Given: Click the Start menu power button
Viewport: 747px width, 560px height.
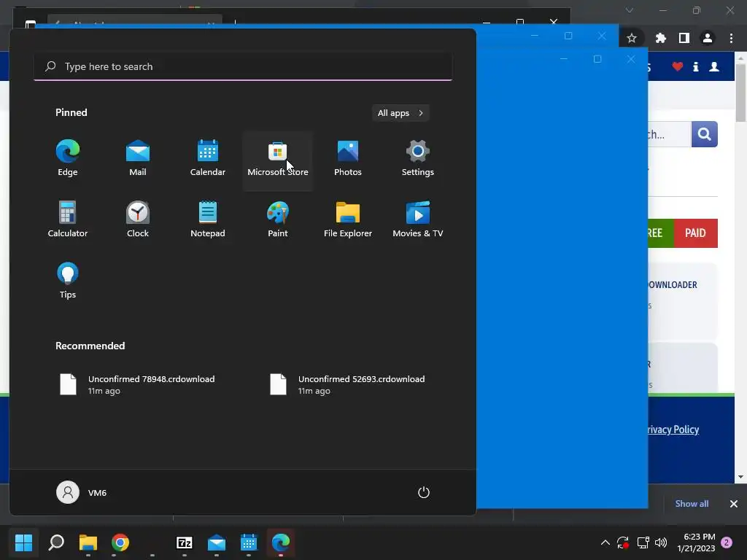Looking at the screenshot, I should tap(424, 492).
